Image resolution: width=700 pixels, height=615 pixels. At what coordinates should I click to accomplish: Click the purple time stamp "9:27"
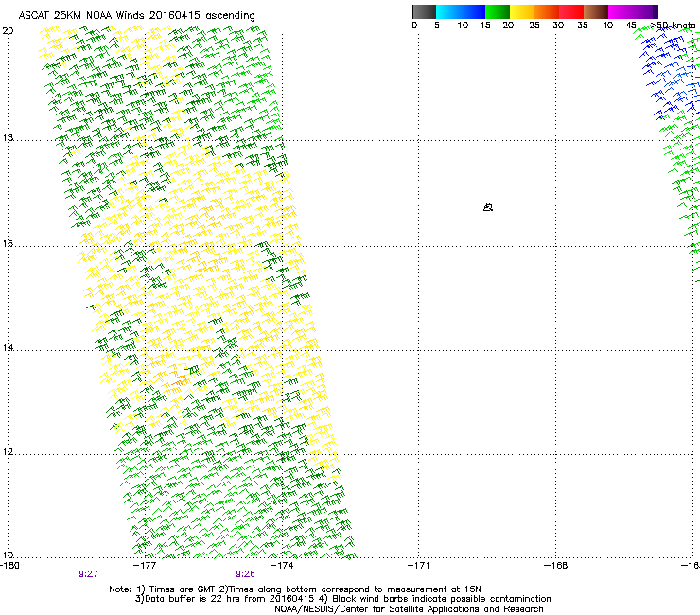pyautogui.click(x=88, y=574)
